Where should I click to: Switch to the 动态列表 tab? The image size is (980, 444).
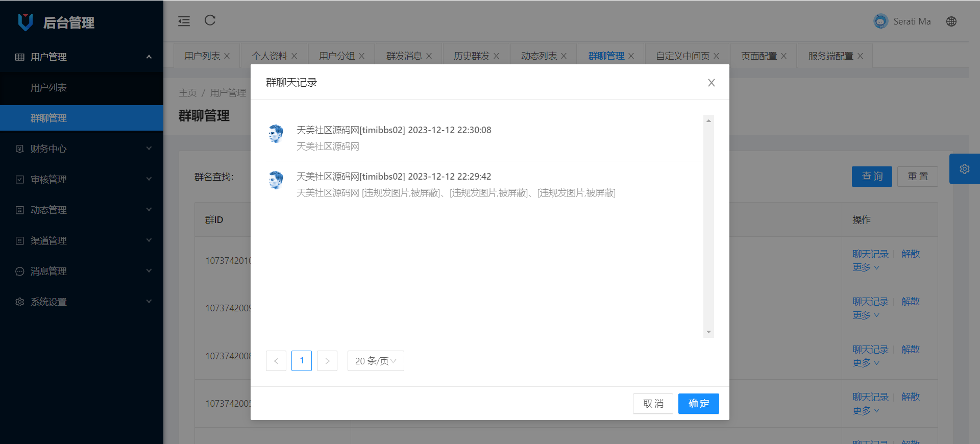(538, 56)
